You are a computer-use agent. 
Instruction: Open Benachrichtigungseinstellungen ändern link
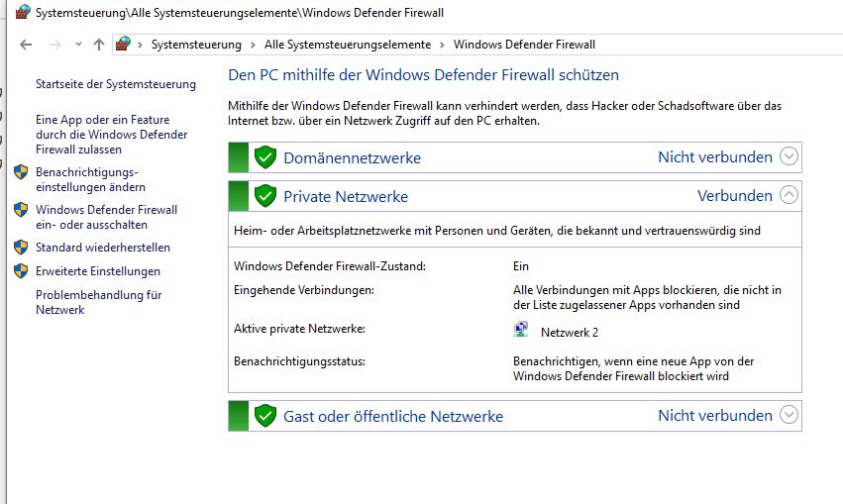click(90, 179)
